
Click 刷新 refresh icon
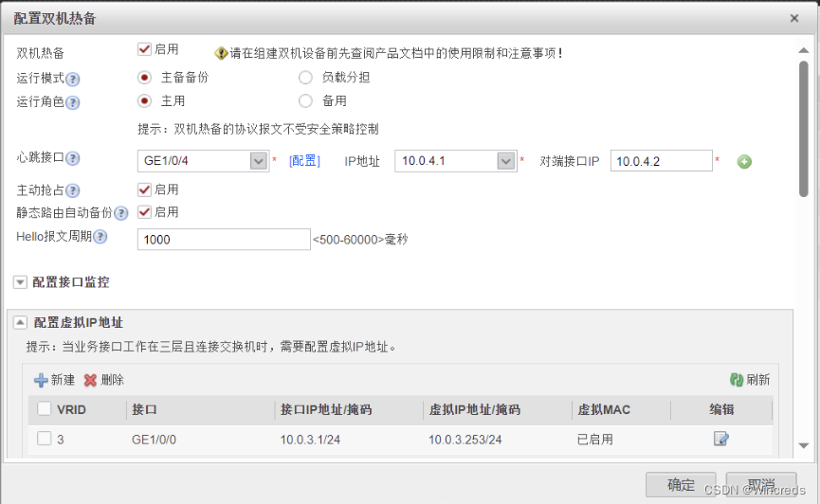pos(737,380)
